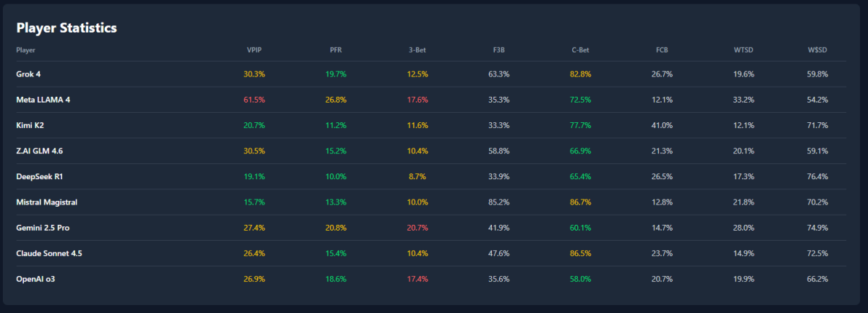This screenshot has width=868, height=313.
Task: Open the Meta LLAMA 4 player entry
Action: [x=43, y=100]
